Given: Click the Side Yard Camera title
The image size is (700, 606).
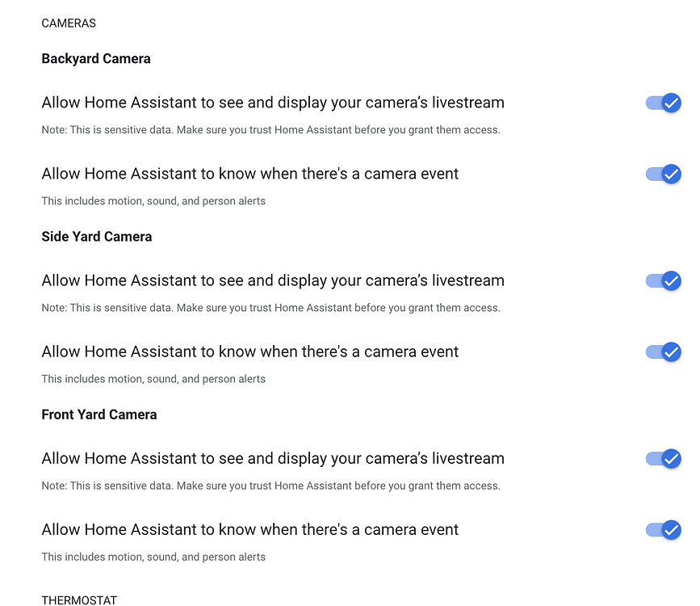Looking at the screenshot, I should point(96,236).
